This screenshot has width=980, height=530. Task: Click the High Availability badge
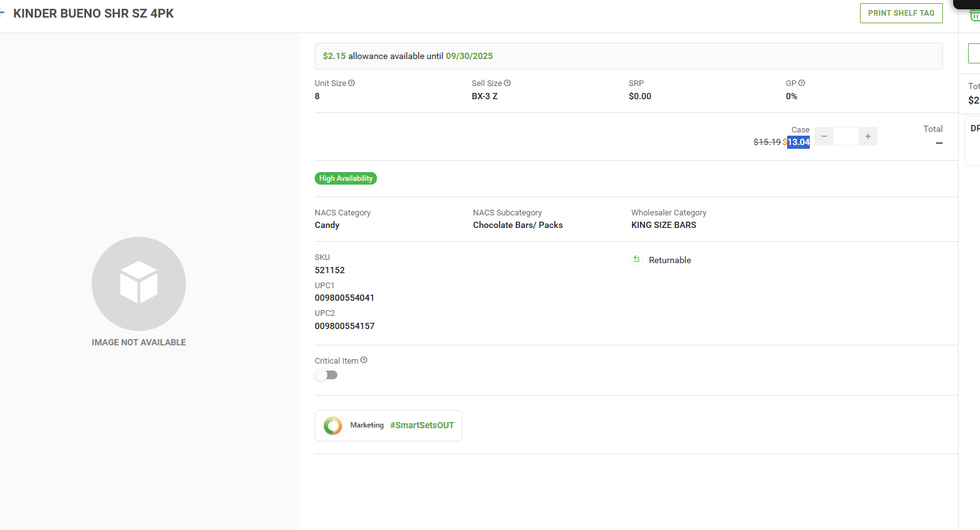click(346, 178)
